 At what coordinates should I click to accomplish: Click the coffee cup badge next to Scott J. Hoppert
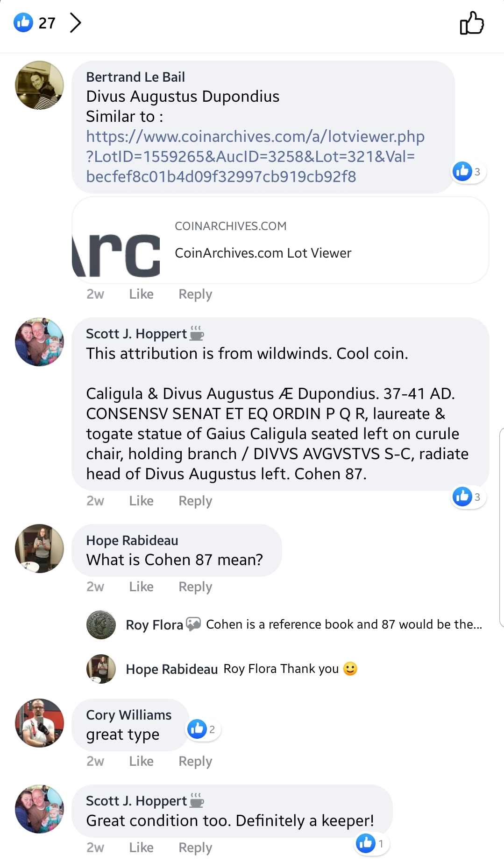click(197, 333)
